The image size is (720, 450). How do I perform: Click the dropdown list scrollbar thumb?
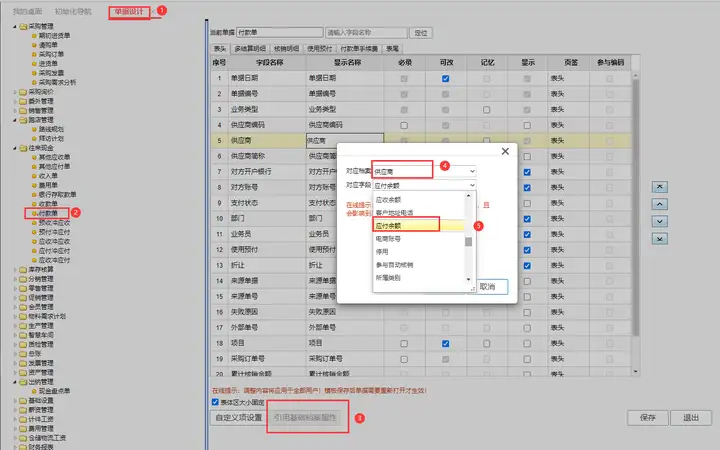(468, 241)
